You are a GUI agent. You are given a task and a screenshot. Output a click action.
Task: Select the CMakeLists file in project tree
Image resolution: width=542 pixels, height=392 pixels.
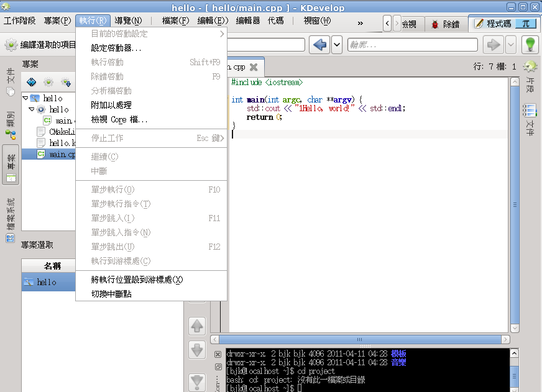click(56, 132)
